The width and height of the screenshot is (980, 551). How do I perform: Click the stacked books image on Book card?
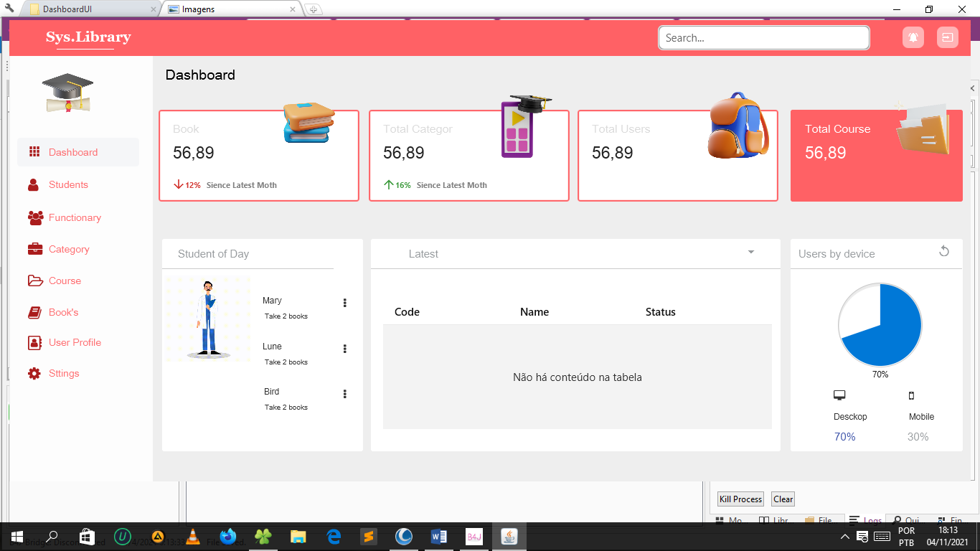(309, 122)
